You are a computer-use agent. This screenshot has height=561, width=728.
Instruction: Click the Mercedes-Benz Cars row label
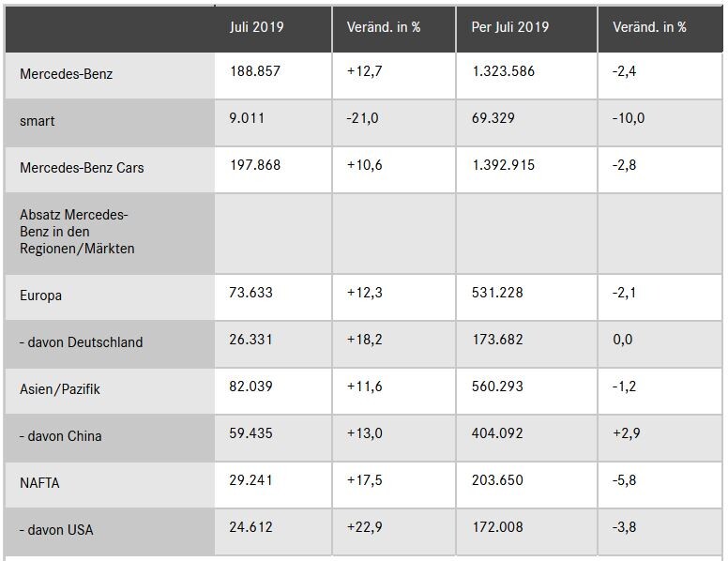pyautogui.click(x=82, y=168)
